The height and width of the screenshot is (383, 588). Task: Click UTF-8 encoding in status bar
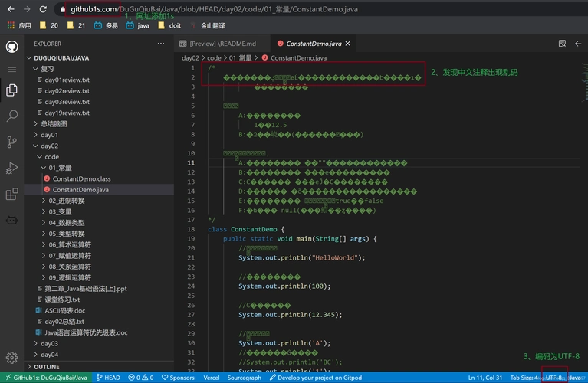click(x=554, y=378)
